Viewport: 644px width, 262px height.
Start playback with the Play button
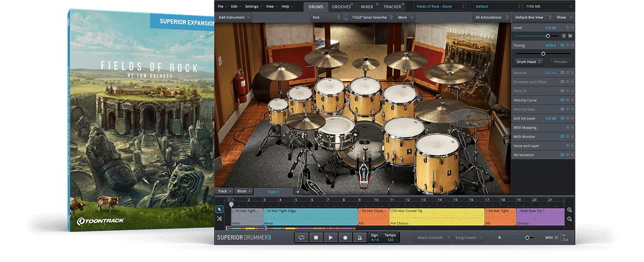(331, 237)
